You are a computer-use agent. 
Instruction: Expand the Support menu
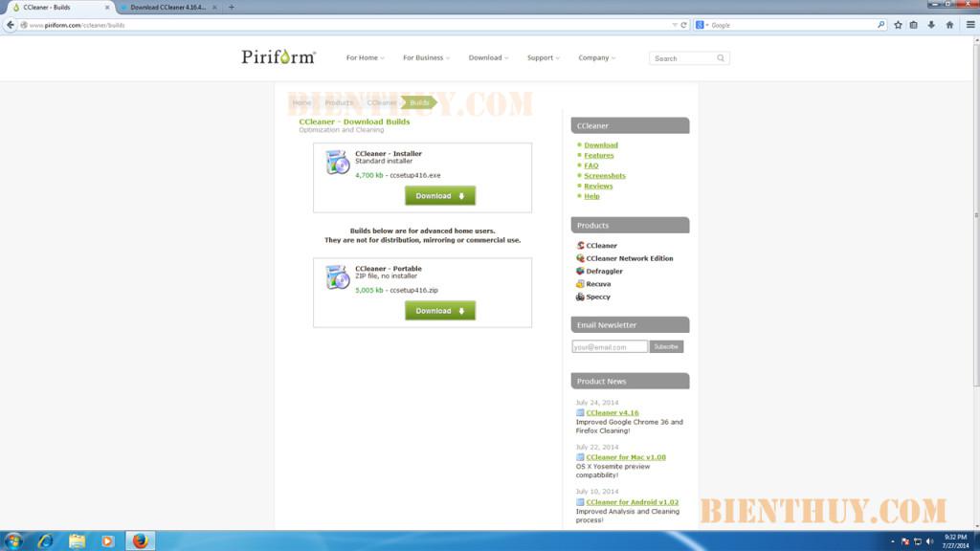[544, 57]
